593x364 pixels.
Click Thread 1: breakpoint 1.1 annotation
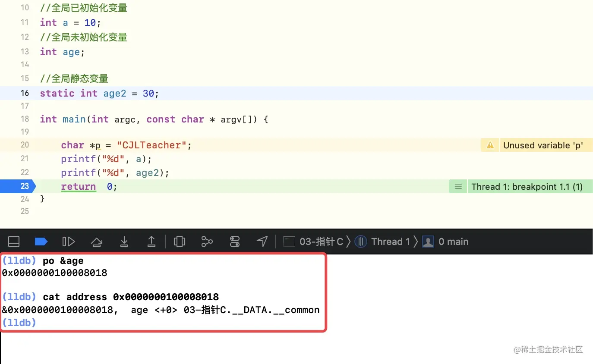pos(527,187)
